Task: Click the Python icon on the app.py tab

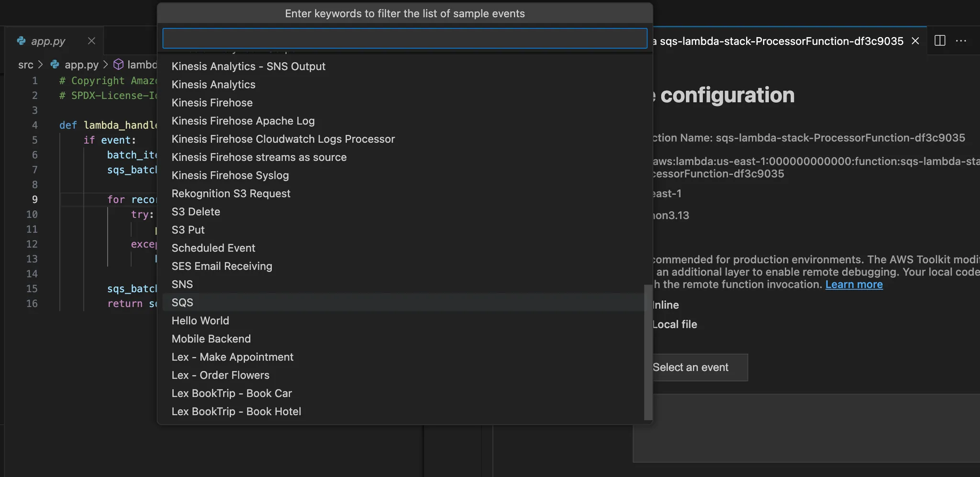Action: click(21, 41)
